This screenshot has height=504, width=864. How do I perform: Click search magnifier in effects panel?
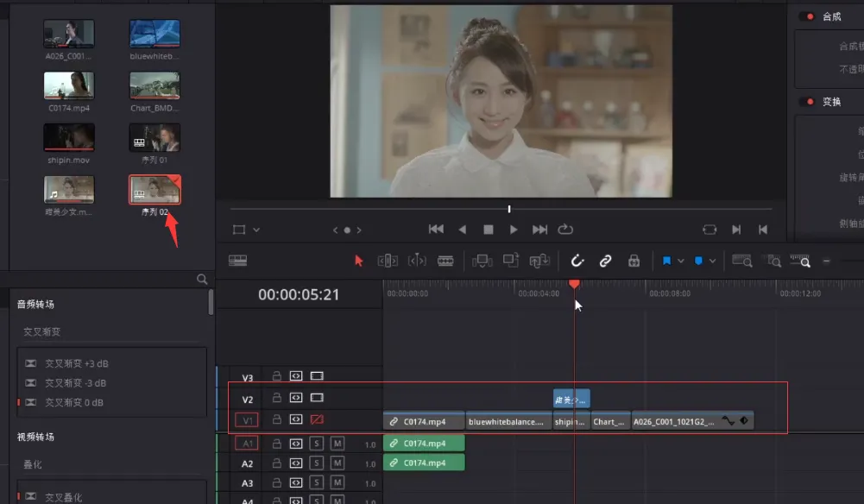(x=202, y=280)
